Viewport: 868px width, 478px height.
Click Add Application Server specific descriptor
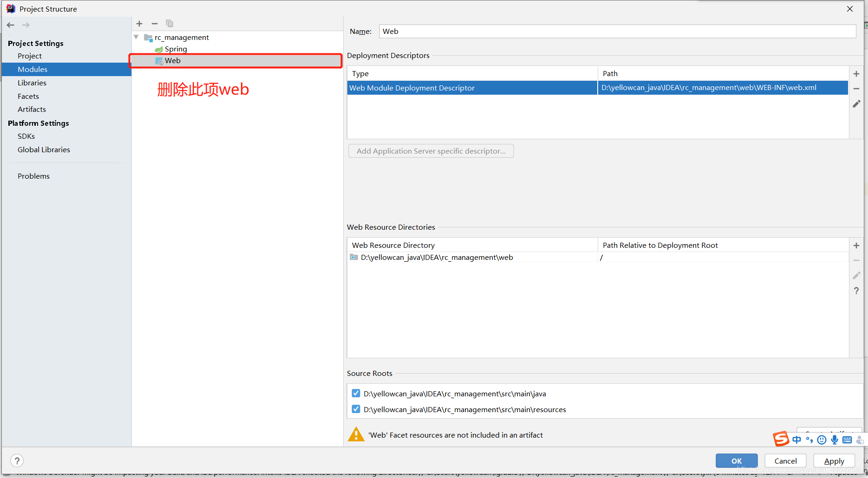click(x=431, y=151)
